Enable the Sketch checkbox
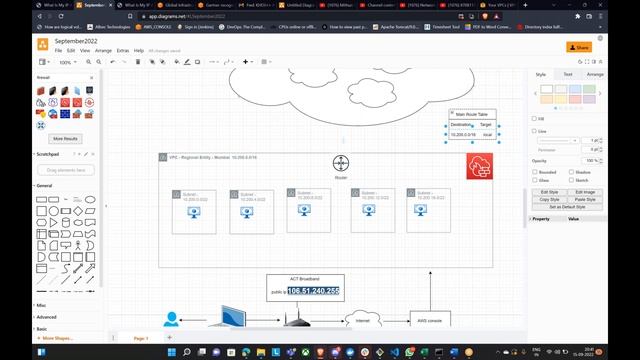640x360 pixels. (x=571, y=180)
